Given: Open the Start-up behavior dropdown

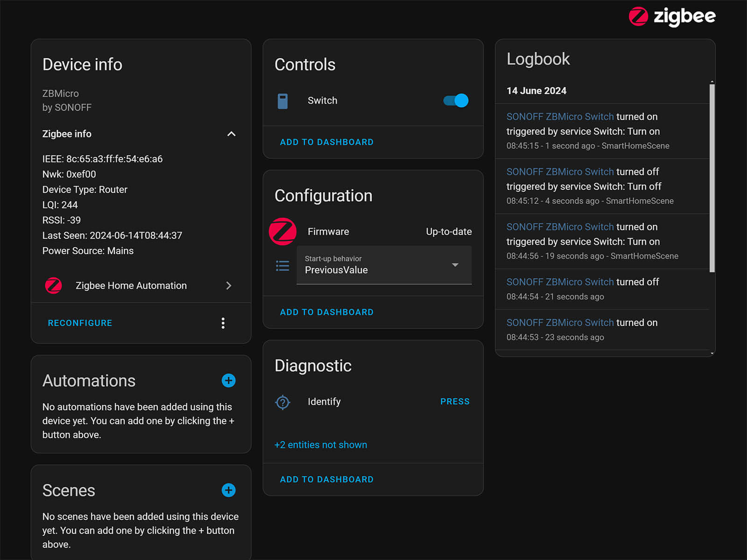Looking at the screenshot, I should (384, 265).
